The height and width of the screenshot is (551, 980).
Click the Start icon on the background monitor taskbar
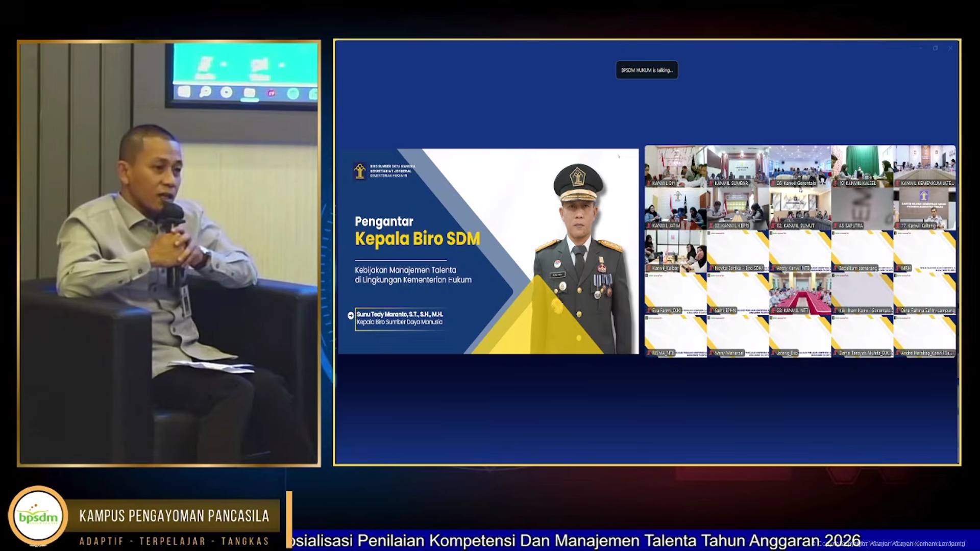coord(184,92)
